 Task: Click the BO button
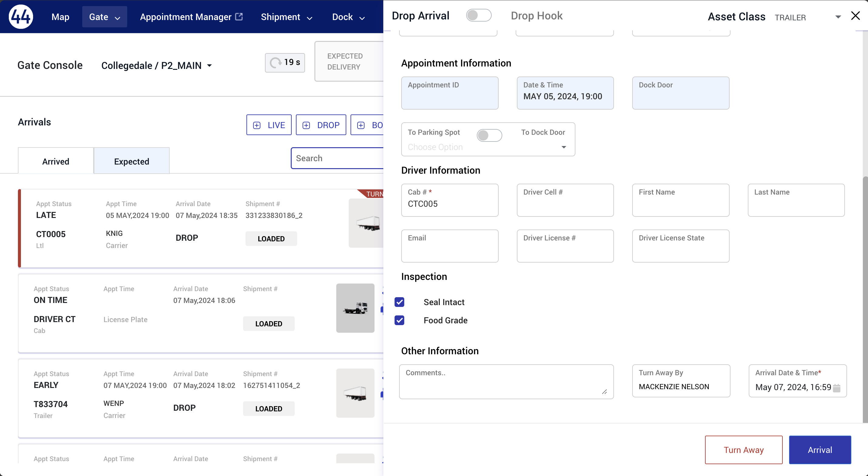tap(367, 125)
